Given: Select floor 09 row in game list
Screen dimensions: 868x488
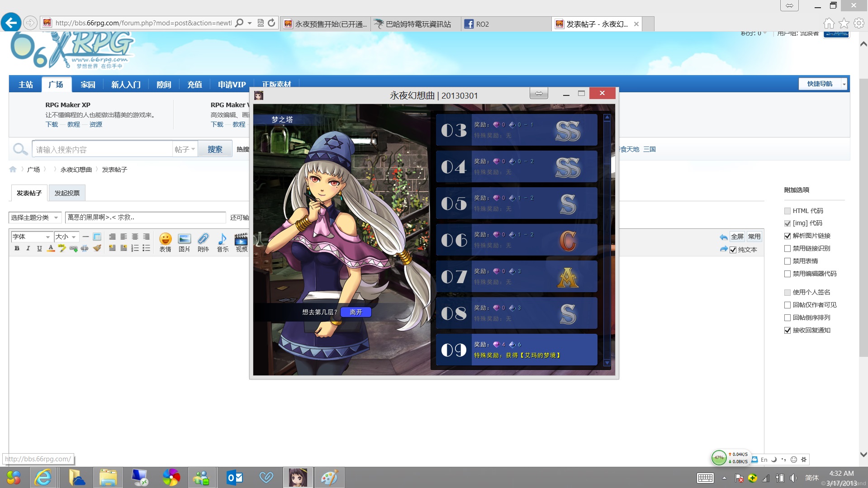Looking at the screenshot, I should point(517,350).
